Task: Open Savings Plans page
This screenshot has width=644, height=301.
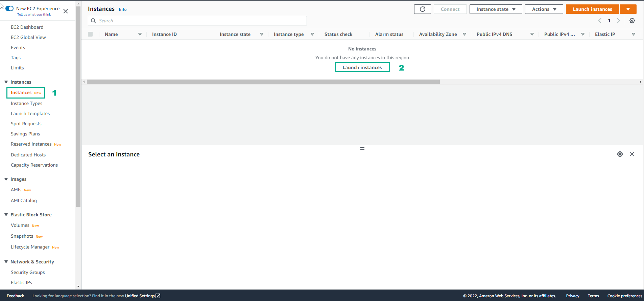Action: coord(25,134)
